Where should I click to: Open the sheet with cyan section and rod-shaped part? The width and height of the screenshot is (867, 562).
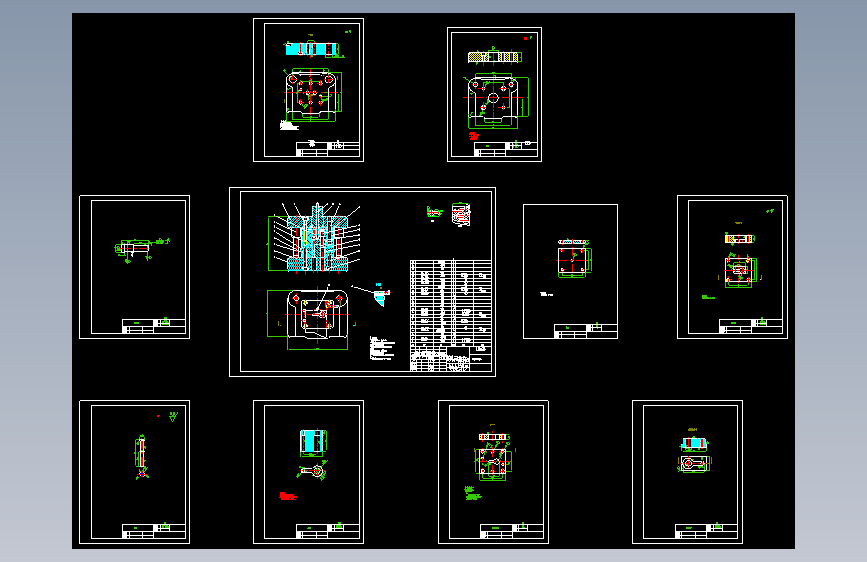(687, 472)
